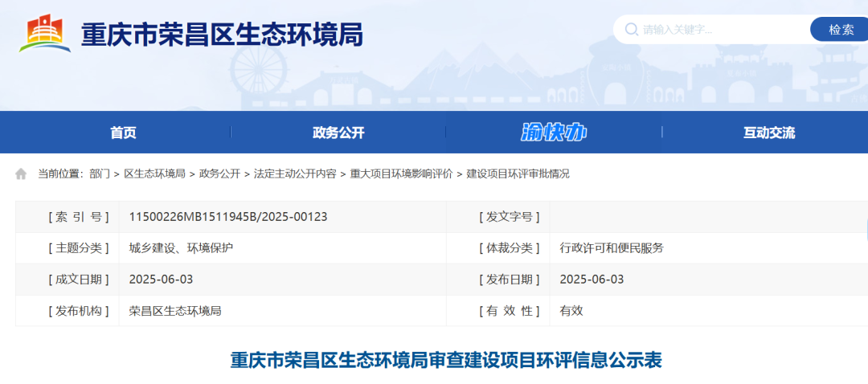Open the 政务公开 navigation menu
Viewport: 868px width, 384px height.
pos(338,133)
